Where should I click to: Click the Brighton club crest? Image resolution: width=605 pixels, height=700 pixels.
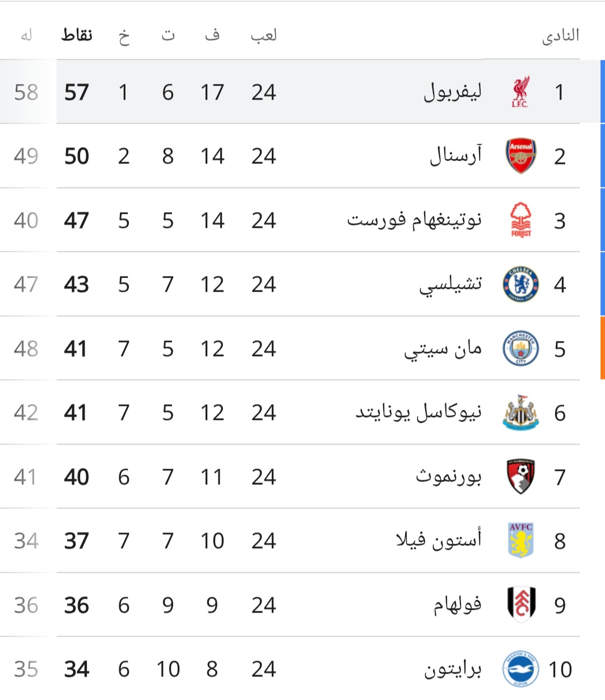click(521, 669)
